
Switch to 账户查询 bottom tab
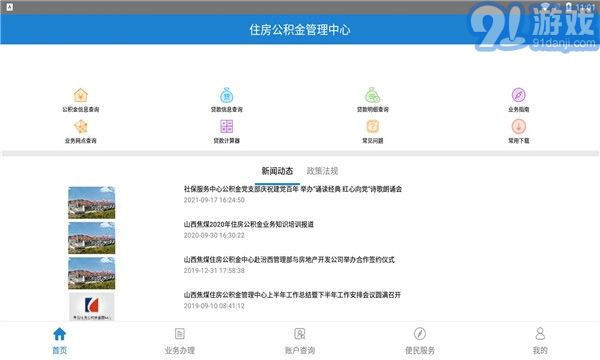[x=300, y=340]
